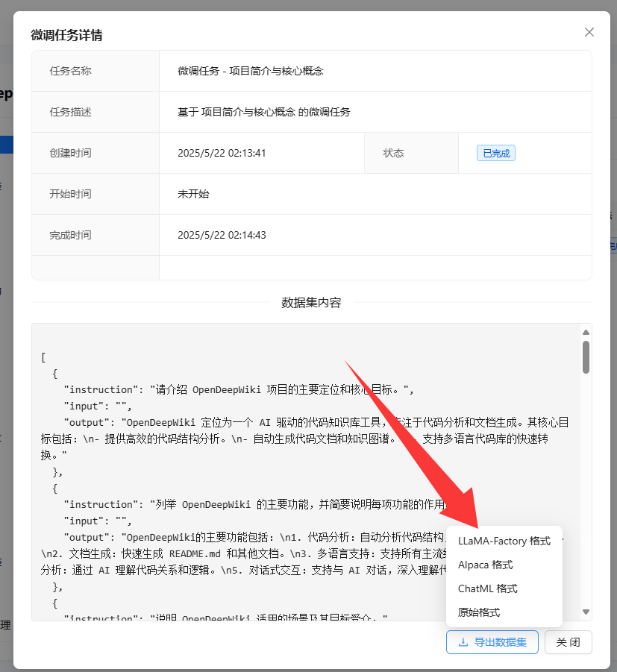Choose Alpaca 格式 from export menu
Image resolution: width=617 pixels, height=672 pixels.
(504, 565)
